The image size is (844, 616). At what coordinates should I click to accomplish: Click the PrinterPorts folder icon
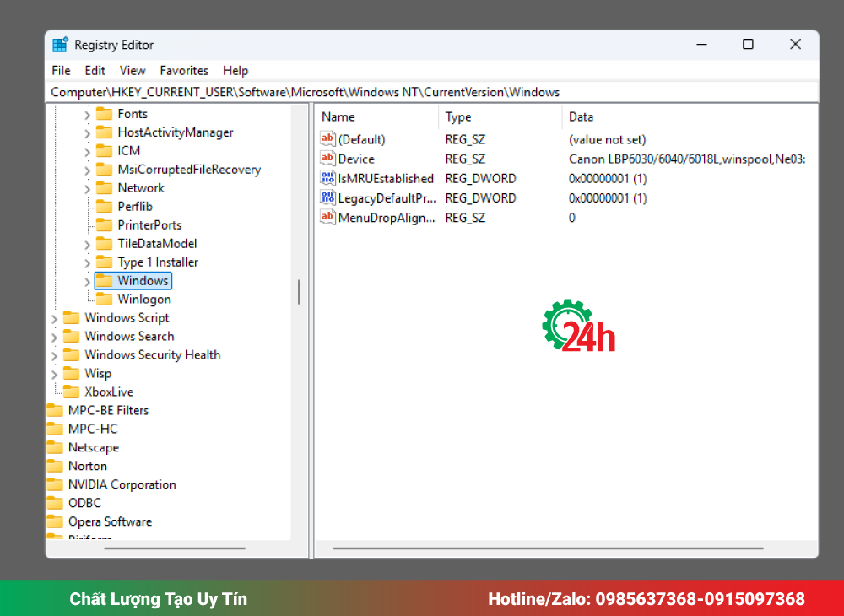[104, 224]
